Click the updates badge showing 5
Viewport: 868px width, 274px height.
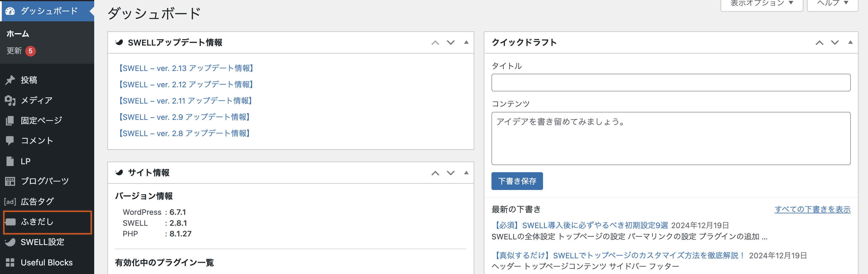point(30,51)
